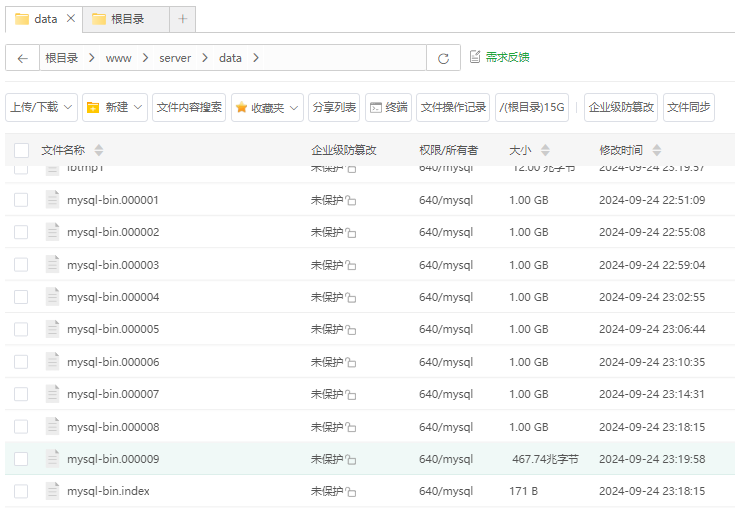
Task: Check the mysql-bin.000003 checkbox
Action: pos(21,265)
